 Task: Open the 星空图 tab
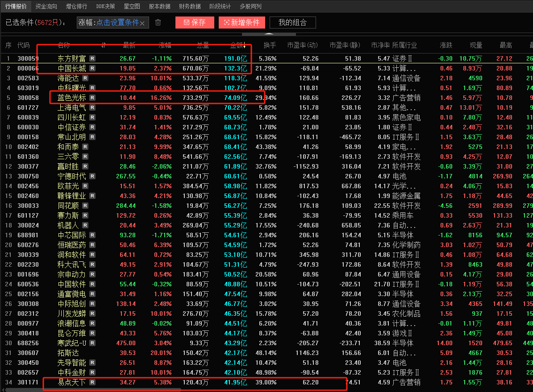click(132, 6)
